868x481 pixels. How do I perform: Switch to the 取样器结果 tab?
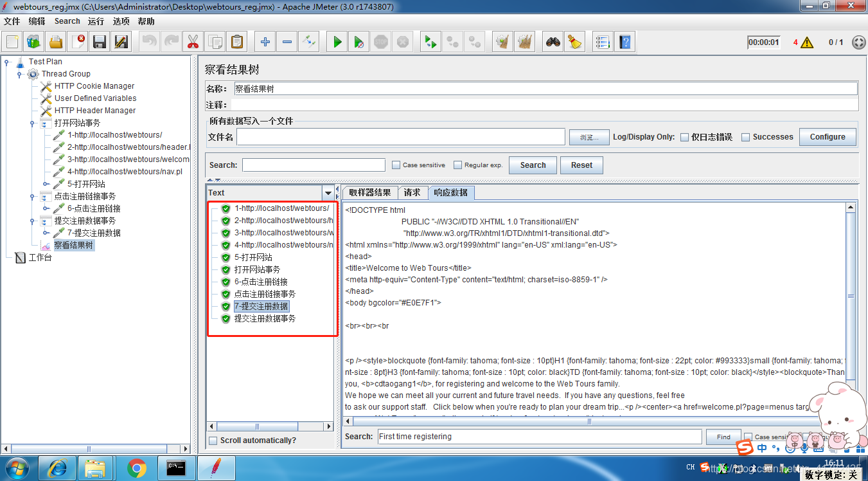click(x=369, y=192)
